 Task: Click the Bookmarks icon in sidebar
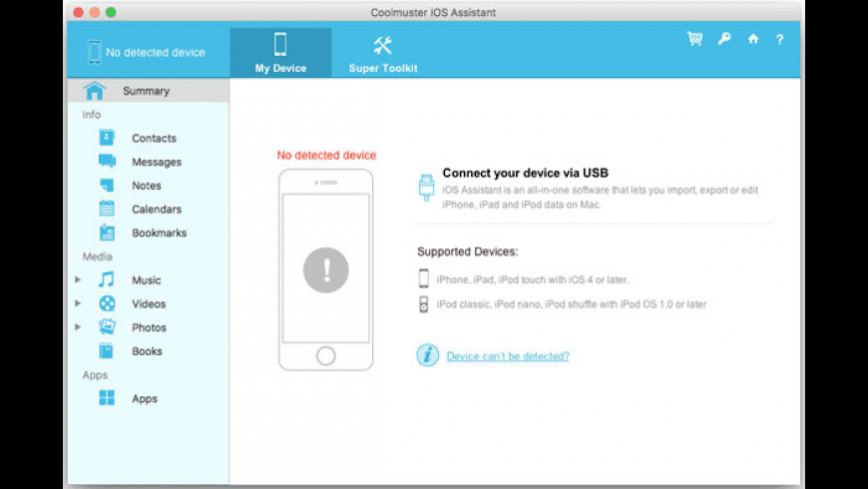click(x=107, y=233)
